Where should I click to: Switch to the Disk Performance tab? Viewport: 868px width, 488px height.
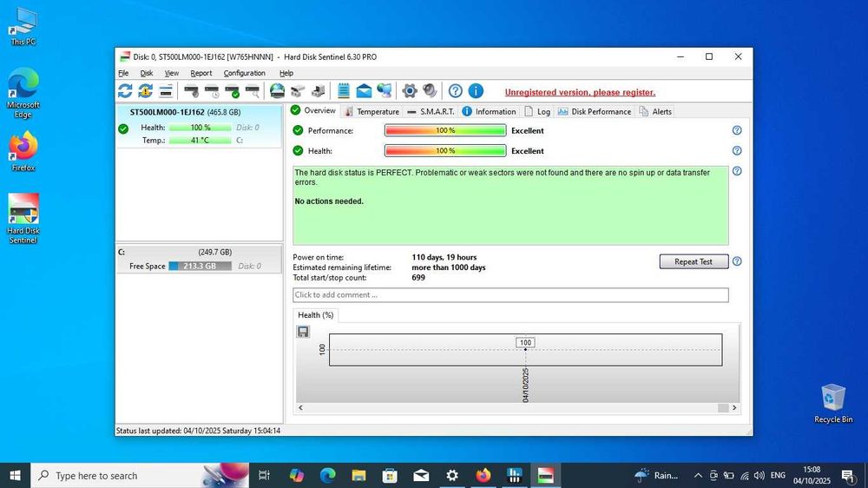[x=594, y=111]
